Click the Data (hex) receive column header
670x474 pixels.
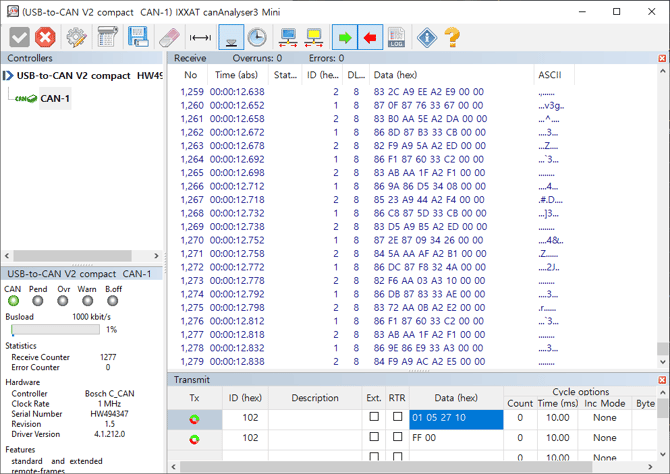pos(395,75)
